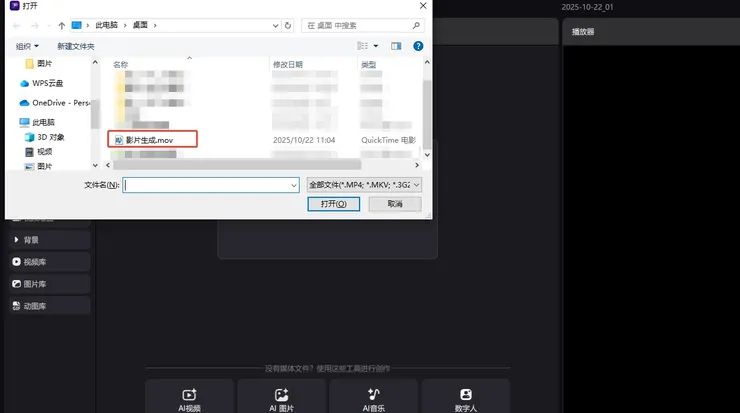Open 动图库 in sidebar
Screen dimensions: 740x413
50,306
